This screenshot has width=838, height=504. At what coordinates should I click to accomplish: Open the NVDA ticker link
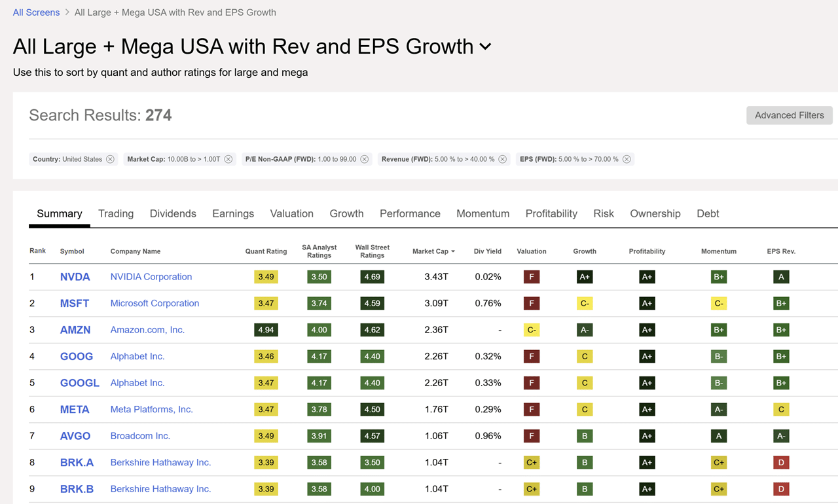click(x=75, y=277)
